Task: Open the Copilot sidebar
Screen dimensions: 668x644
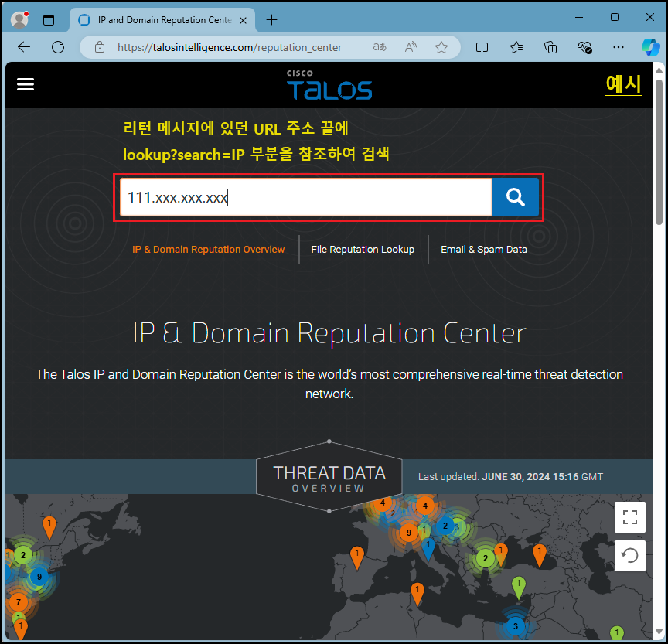Action: pyautogui.click(x=650, y=47)
